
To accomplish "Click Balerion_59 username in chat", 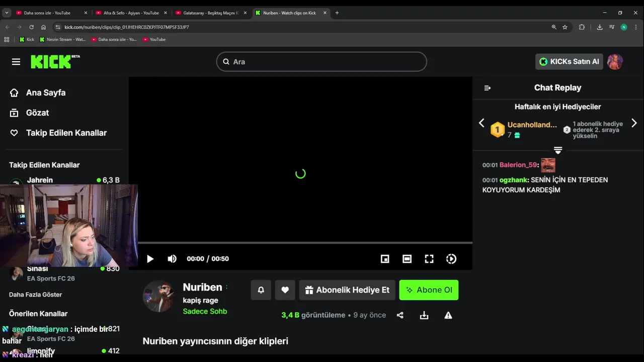I will click(518, 165).
